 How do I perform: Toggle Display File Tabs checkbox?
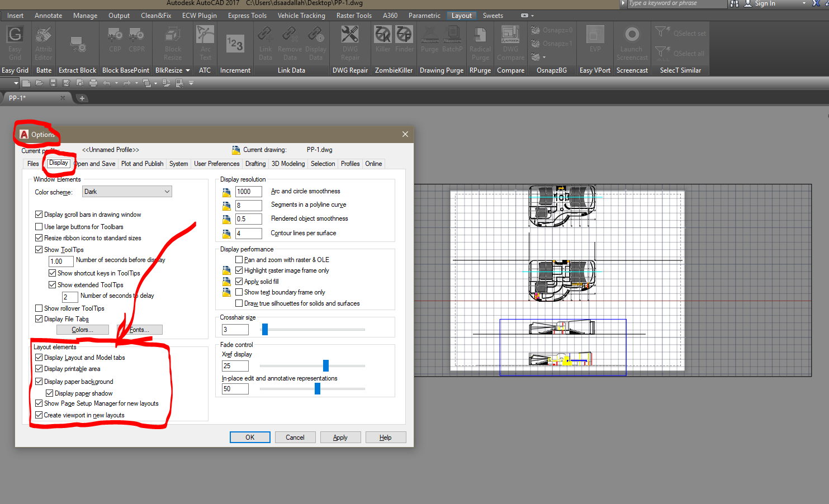coord(39,319)
